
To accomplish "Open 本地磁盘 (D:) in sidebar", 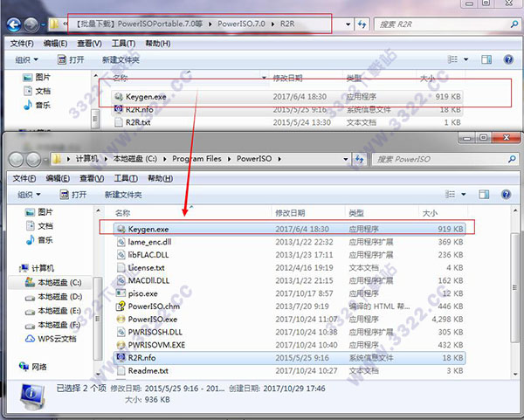I will 53,297.
